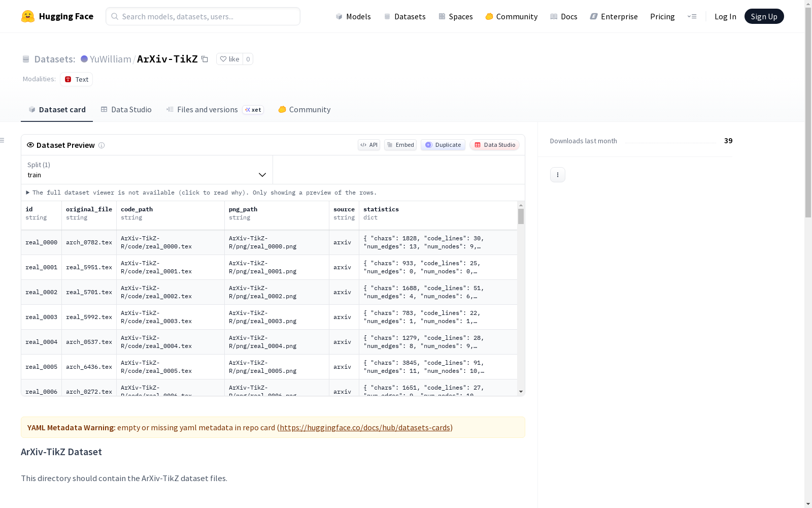812x508 pixels.
Task: Click the xet badge on Files tab
Action: [253, 110]
